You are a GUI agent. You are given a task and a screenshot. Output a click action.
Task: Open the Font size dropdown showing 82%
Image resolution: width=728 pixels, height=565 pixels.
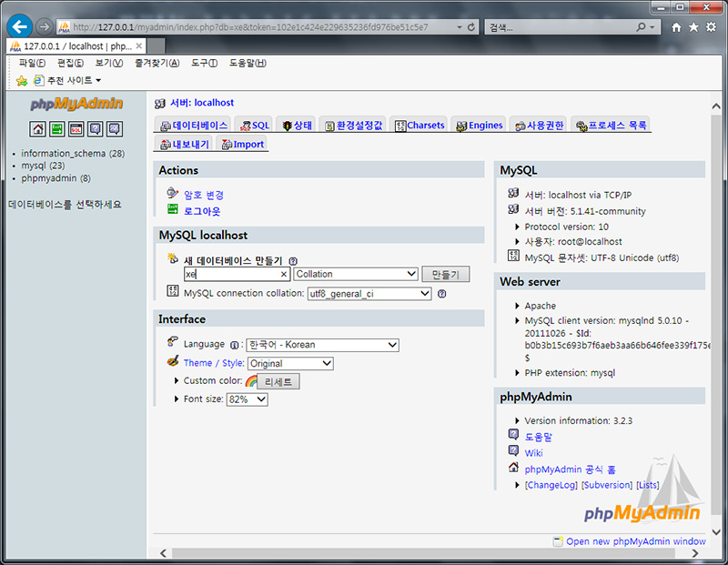pos(247,399)
